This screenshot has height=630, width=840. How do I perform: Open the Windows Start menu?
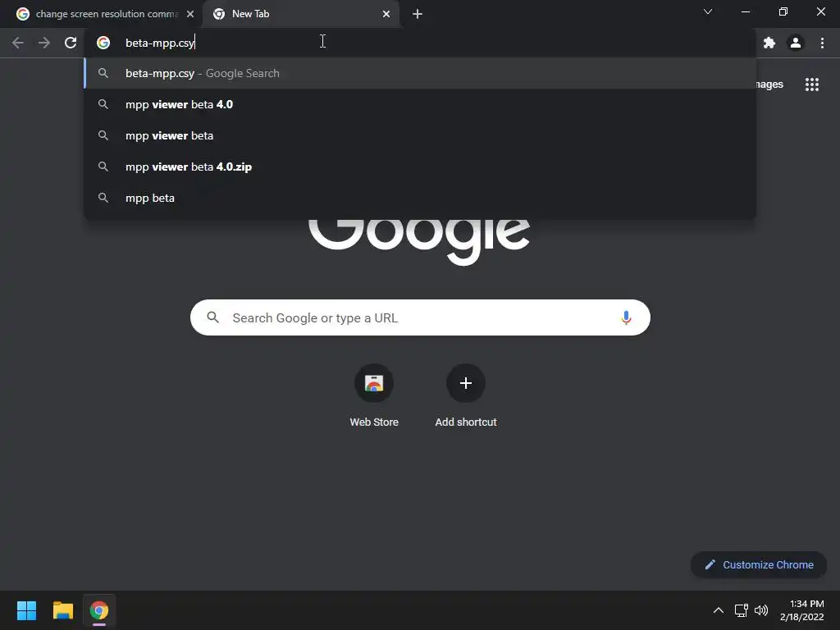click(x=26, y=610)
